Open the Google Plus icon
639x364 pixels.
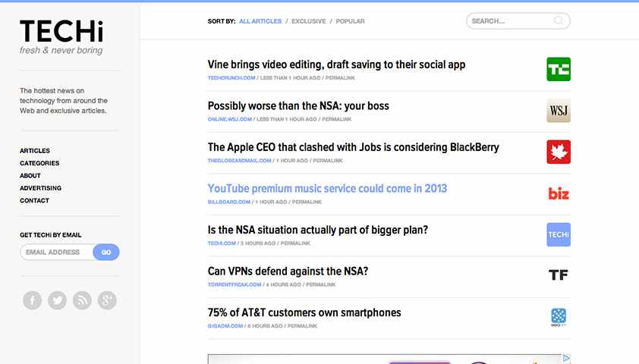(107, 300)
